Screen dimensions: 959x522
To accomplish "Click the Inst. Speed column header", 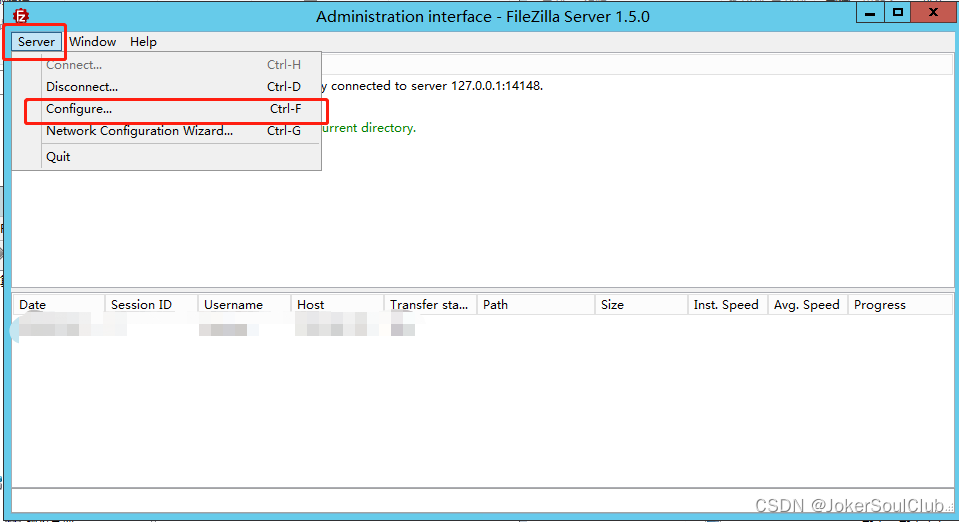I will click(x=728, y=305).
